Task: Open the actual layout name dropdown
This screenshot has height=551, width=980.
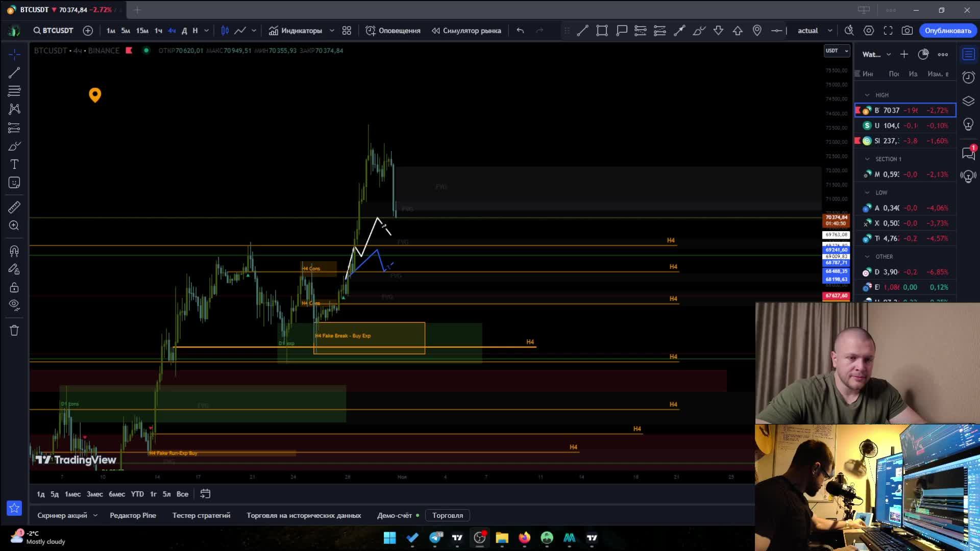Action: click(815, 31)
